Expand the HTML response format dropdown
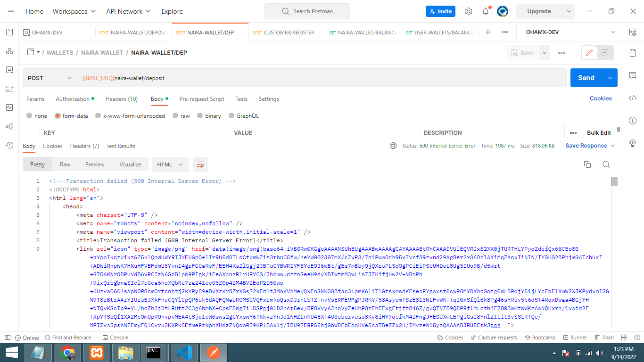 pyautogui.click(x=170, y=164)
